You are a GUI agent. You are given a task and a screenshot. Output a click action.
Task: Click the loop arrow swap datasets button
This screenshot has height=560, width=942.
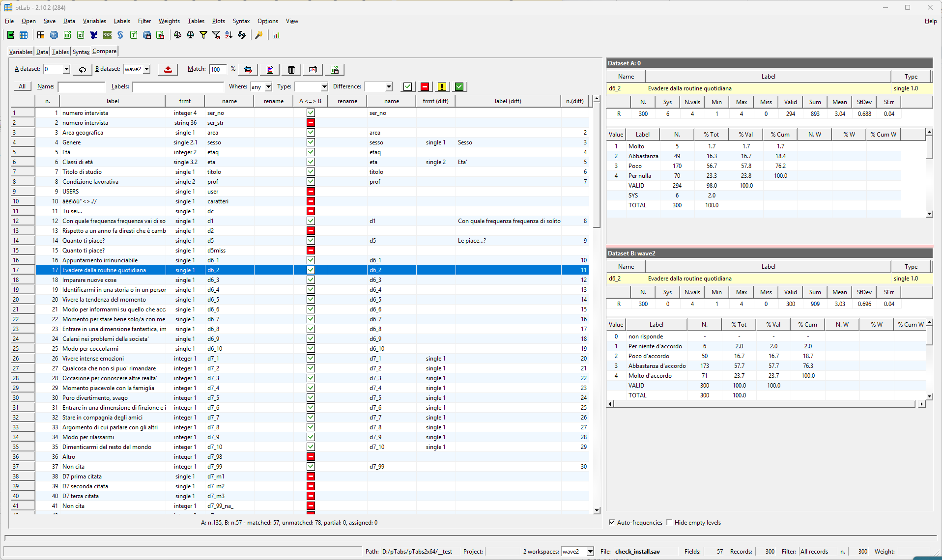pos(83,69)
